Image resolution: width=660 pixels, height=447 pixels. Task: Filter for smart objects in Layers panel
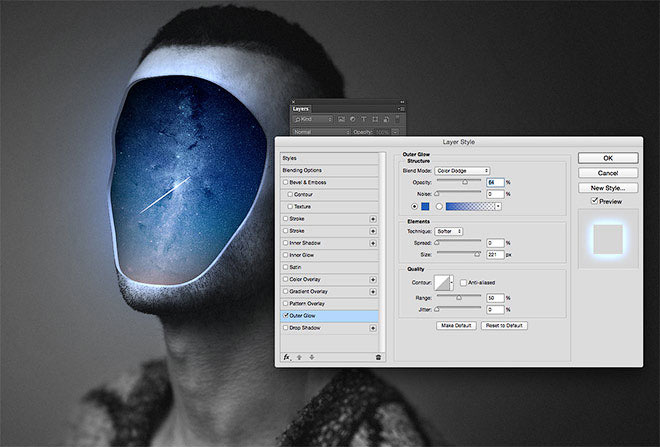(x=386, y=120)
